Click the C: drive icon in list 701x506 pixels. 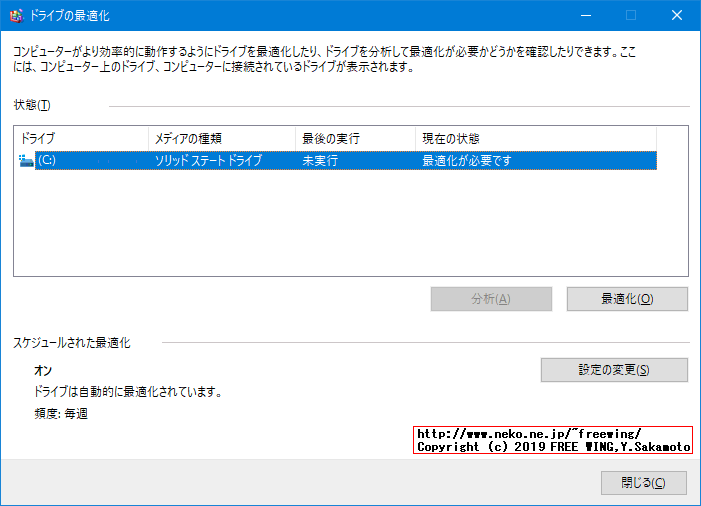pyautogui.click(x=26, y=160)
